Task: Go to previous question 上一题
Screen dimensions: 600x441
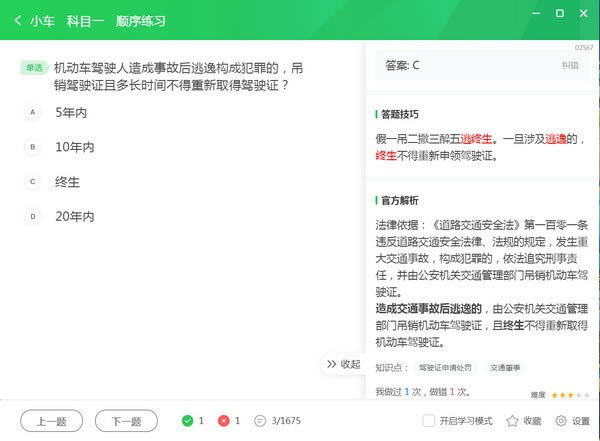Action: coord(52,421)
